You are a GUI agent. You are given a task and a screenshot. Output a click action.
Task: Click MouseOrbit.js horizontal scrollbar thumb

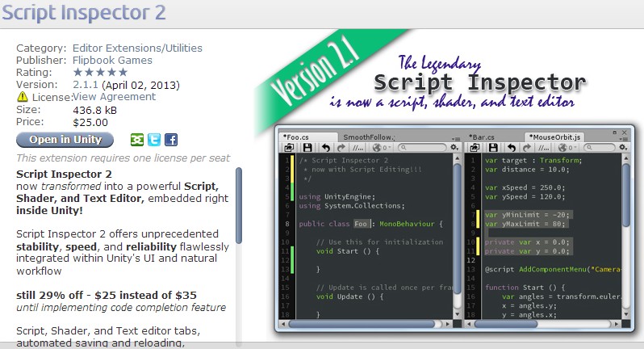pos(506,324)
